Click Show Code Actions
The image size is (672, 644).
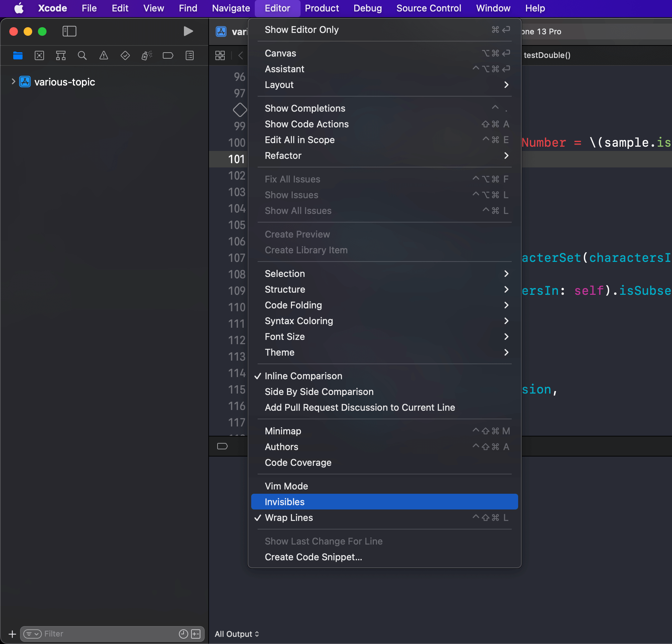(x=307, y=124)
